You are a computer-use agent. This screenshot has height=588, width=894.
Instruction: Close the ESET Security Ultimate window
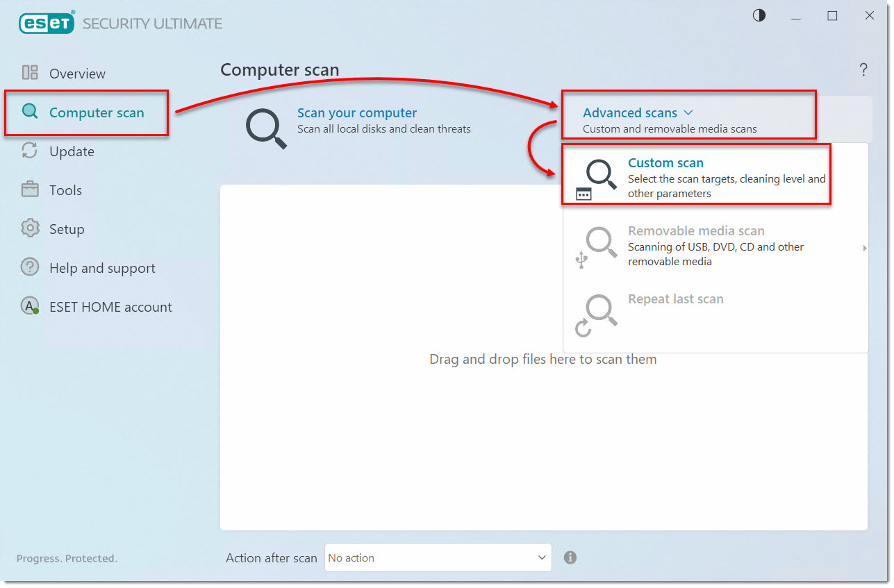pos(869,15)
